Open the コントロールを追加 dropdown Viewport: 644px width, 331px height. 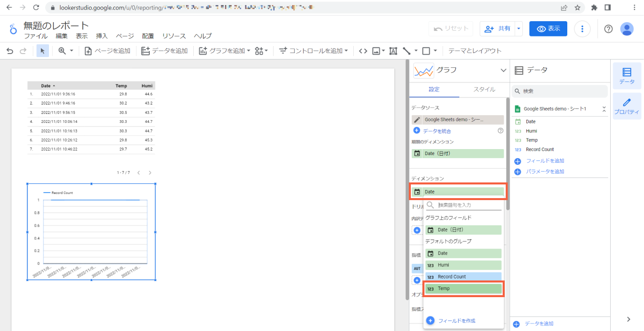(x=313, y=51)
